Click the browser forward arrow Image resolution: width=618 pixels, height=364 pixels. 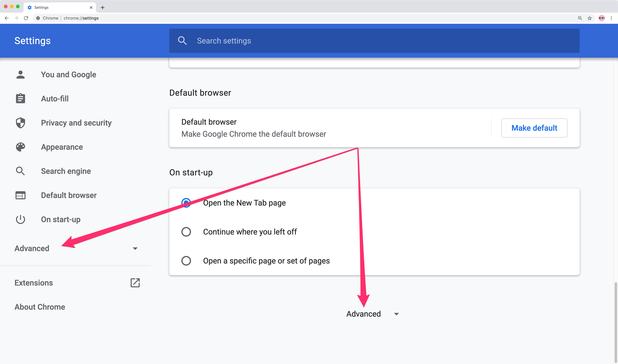(x=16, y=18)
